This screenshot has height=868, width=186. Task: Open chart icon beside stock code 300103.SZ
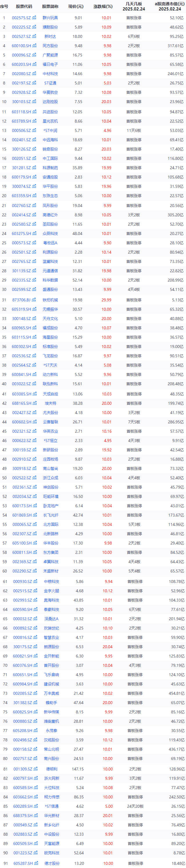coord(34,101)
